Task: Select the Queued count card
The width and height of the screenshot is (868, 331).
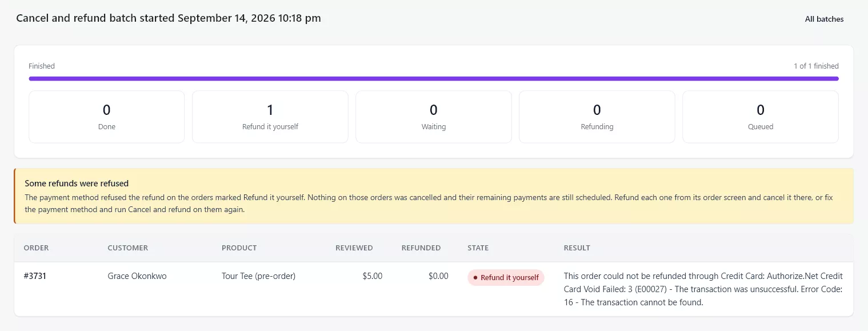Action: 761,117
